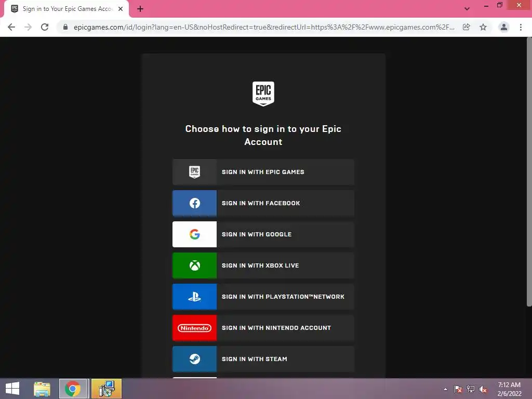Go back to previous page in Chrome

(x=11, y=27)
